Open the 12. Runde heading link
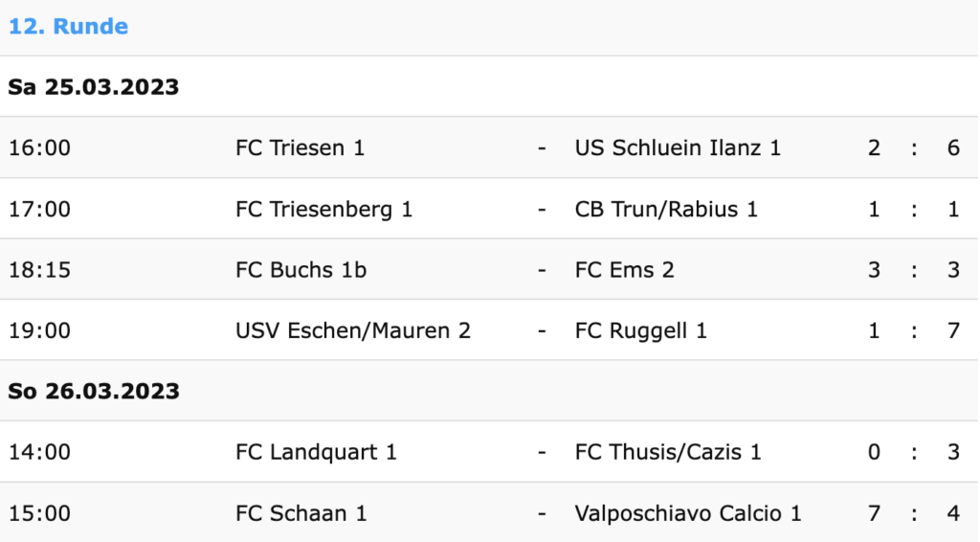The height and width of the screenshot is (542, 980). (x=68, y=26)
